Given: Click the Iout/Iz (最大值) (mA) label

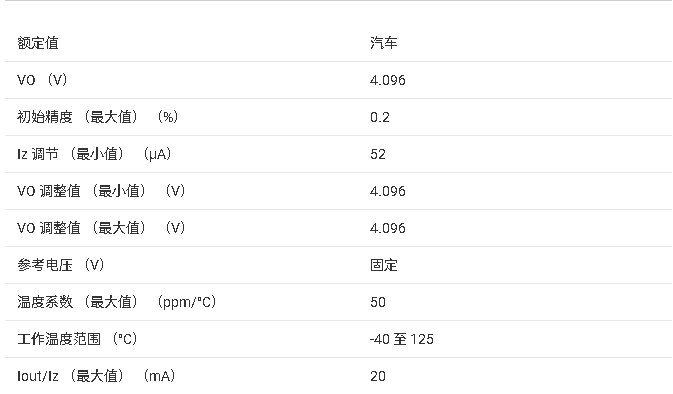Looking at the screenshot, I should tap(96, 376).
